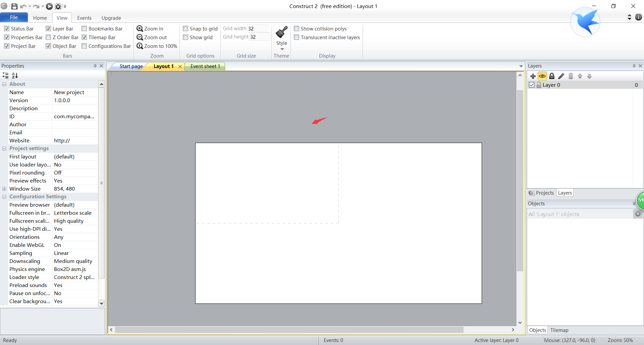This screenshot has width=644, height=345.
Task: Switch to the Home ribbon tab
Action: 40,18
